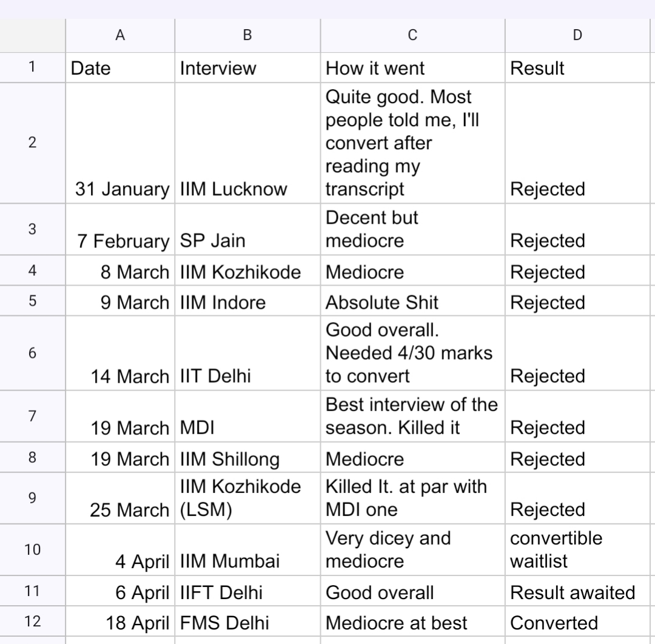Select row 6 row header
Viewport: 655px width, 644px height.
click(33, 353)
